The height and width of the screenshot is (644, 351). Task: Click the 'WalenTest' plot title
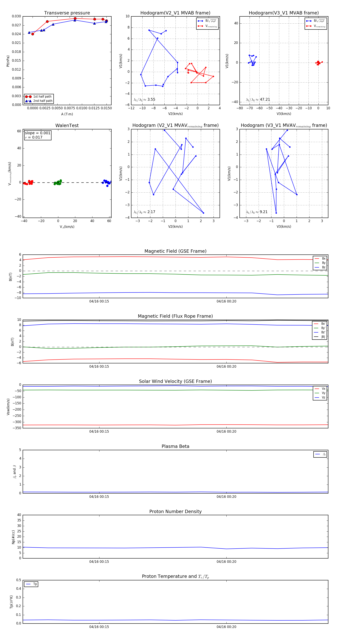[67, 125]
